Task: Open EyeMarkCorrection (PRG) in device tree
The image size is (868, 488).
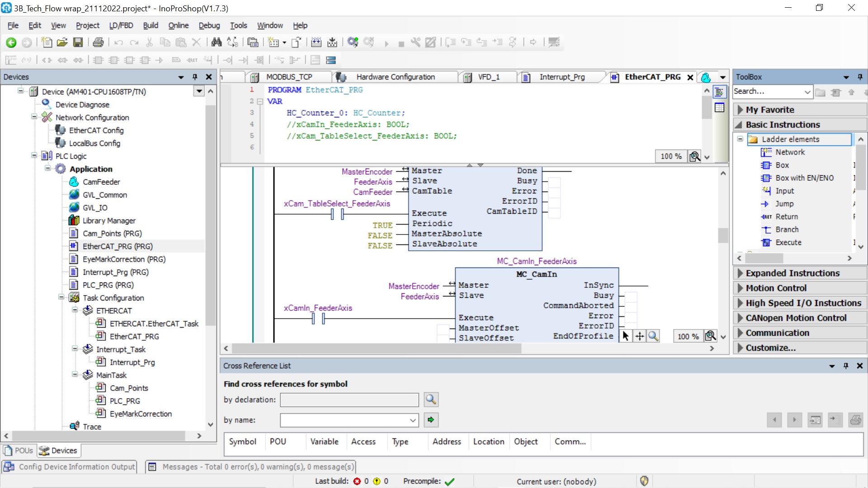Action: pyautogui.click(x=123, y=259)
